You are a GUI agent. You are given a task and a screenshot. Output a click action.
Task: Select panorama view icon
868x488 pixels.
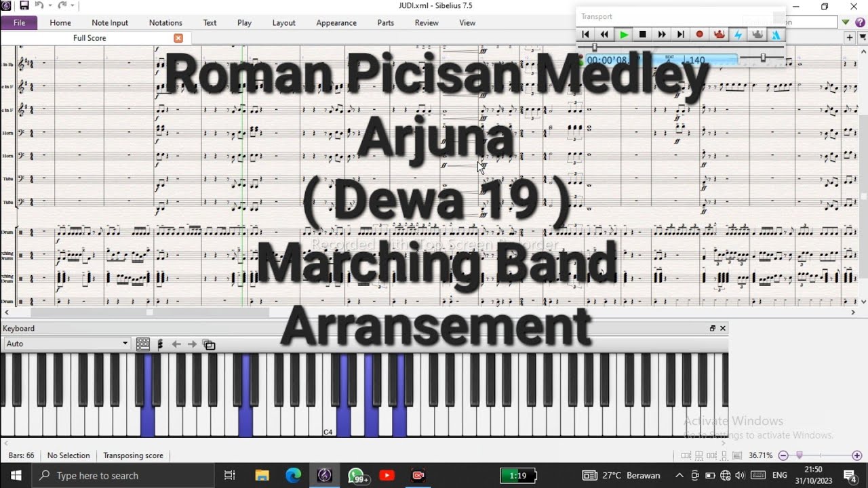tap(736, 455)
